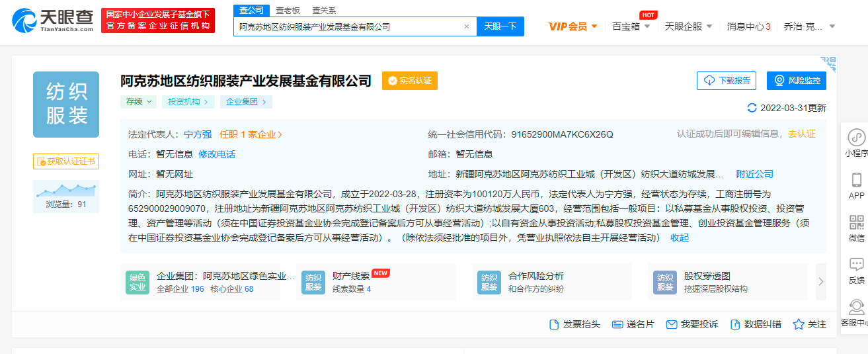This screenshot has height=354, width=868.
Task: Enable 风险监控 risk monitoring
Action: [x=797, y=81]
